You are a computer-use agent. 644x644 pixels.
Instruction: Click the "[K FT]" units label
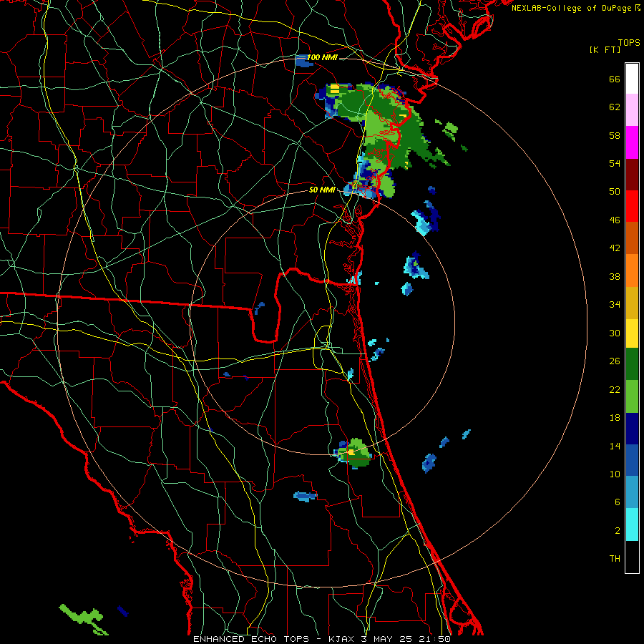point(605,49)
